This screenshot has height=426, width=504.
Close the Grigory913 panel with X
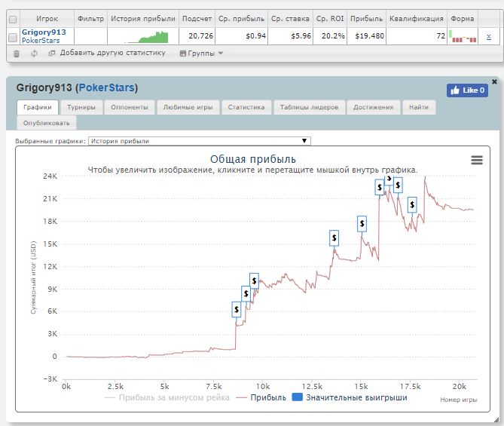tap(494, 81)
